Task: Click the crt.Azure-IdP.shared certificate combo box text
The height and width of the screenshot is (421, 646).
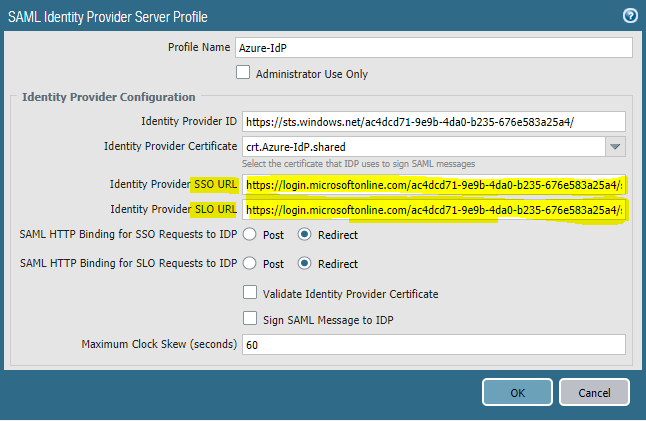Action: (x=420, y=147)
